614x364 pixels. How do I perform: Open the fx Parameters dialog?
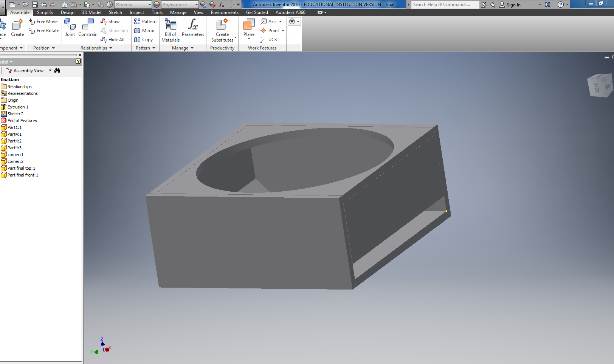193,28
